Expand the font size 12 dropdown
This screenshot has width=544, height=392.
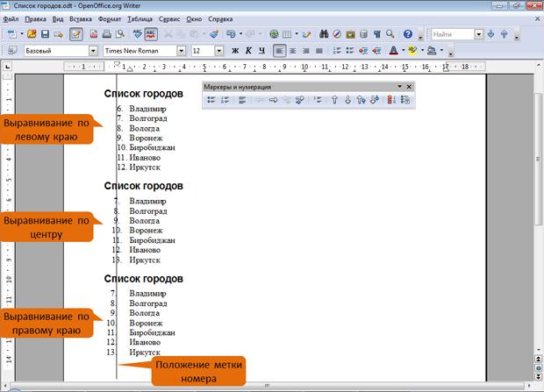(x=219, y=51)
